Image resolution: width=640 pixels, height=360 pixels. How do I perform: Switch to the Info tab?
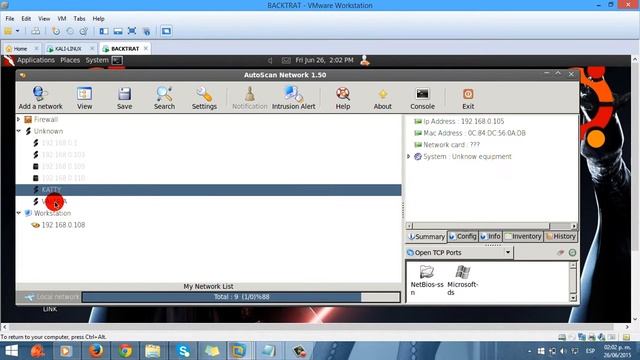click(490, 236)
